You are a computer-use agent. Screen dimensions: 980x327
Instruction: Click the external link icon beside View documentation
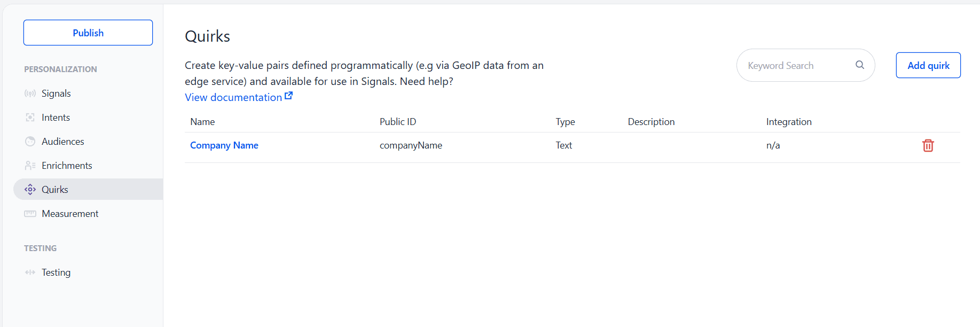288,96
